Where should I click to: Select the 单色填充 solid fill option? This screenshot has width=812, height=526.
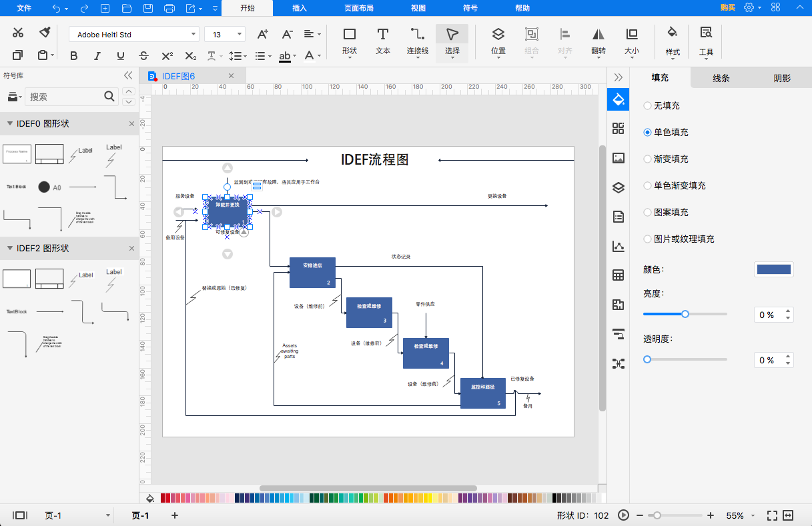tap(666, 133)
